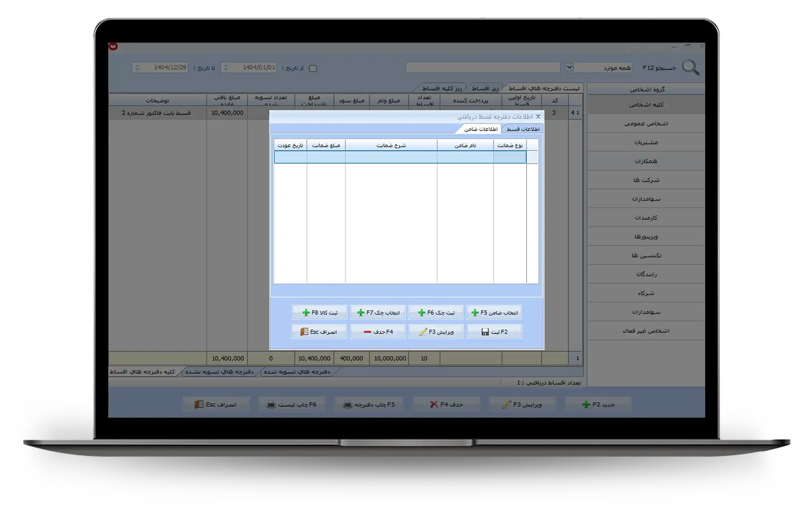The image size is (812, 506).
Task: Open the ریز کلیه اقساط tab
Action: [442, 88]
